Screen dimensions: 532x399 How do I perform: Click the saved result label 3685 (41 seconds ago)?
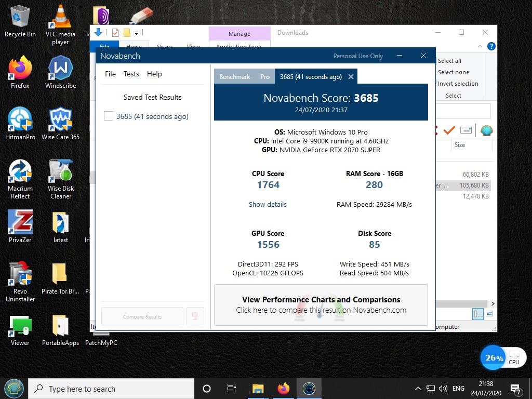tap(152, 116)
